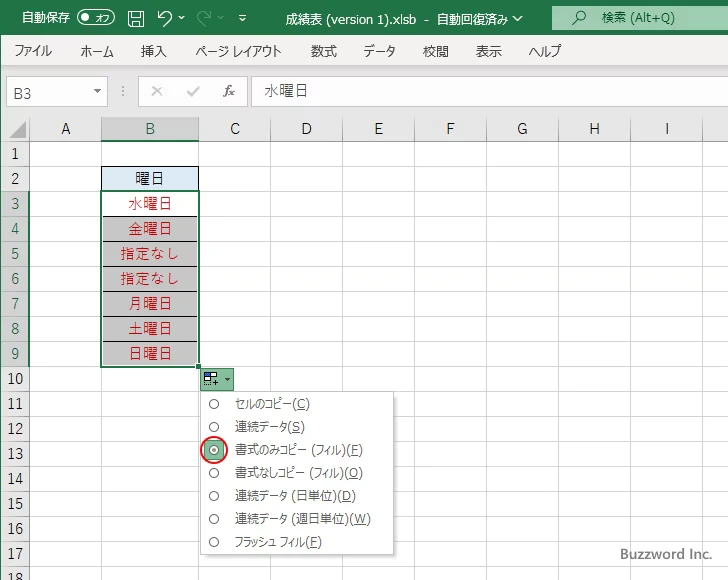Select column I header

pos(666,129)
